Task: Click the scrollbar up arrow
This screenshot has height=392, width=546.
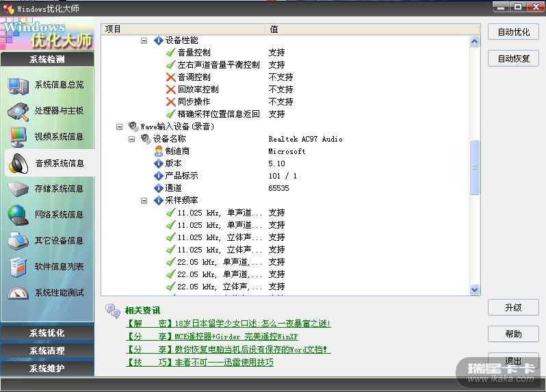Action: pos(474,42)
